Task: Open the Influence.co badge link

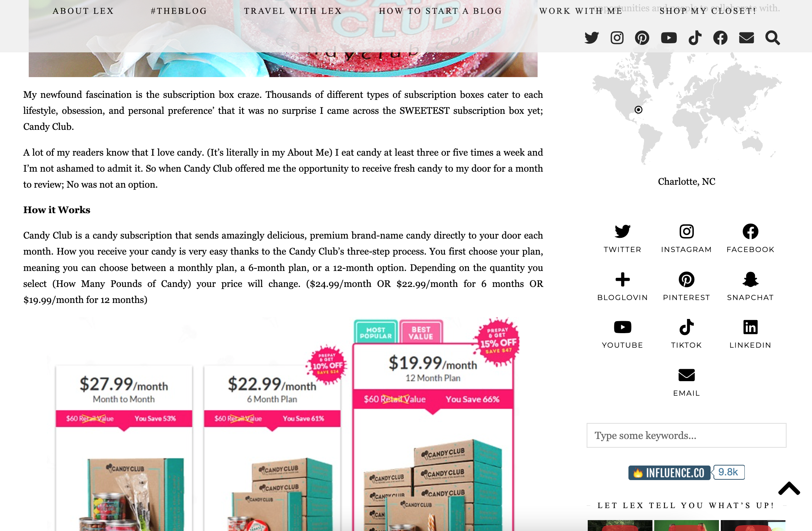Action: coord(686,472)
